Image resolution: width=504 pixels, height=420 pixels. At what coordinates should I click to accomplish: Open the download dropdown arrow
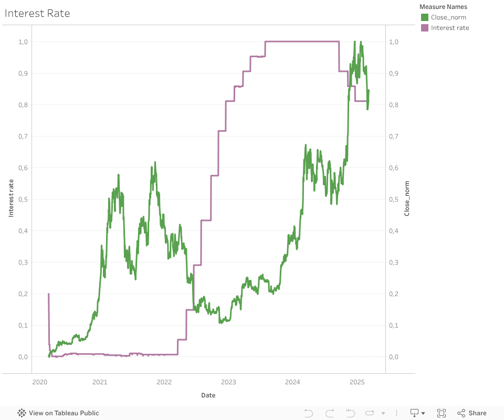423,414
